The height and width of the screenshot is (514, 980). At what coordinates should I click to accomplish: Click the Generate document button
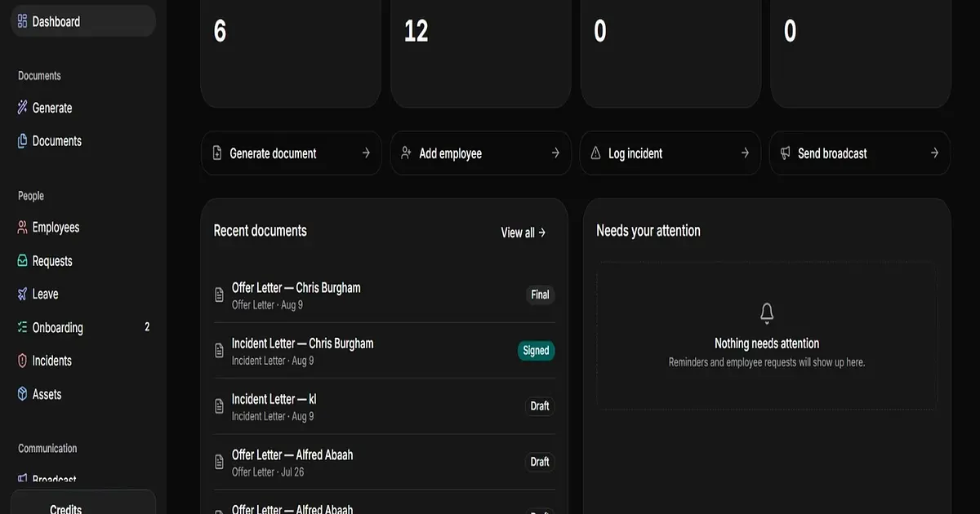pos(291,153)
